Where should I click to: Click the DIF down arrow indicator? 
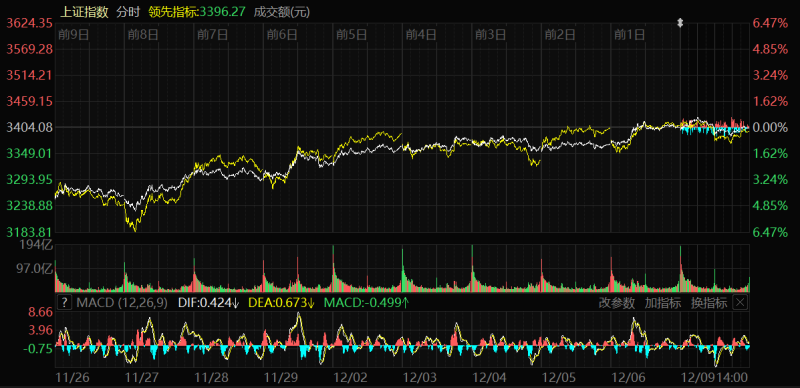coord(236,303)
